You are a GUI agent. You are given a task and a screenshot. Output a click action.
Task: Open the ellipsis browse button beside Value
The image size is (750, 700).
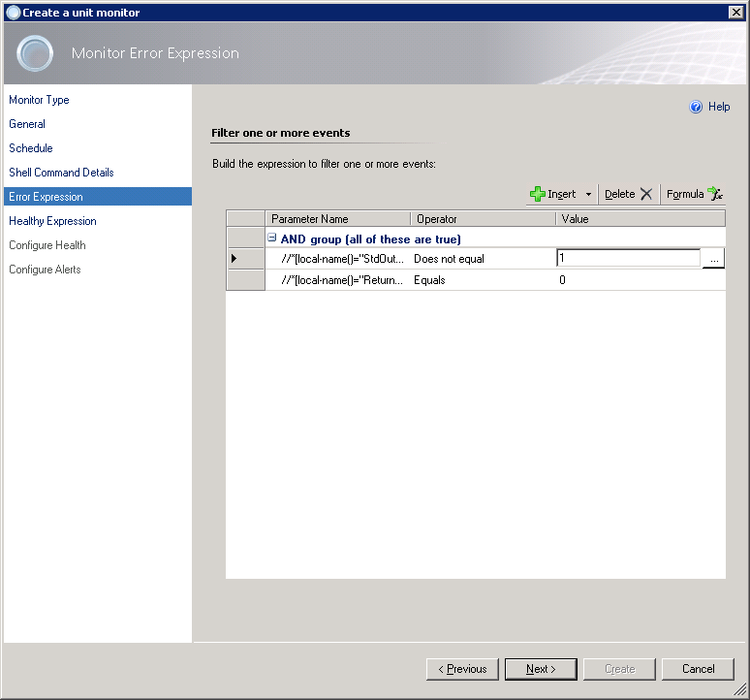(714, 259)
